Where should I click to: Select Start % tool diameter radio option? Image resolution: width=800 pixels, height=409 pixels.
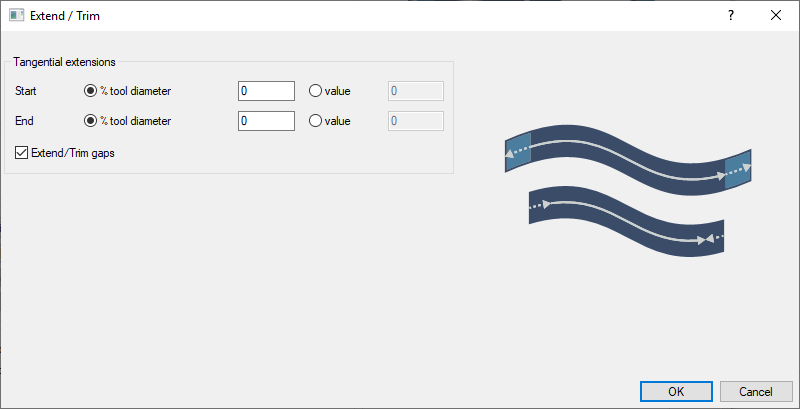click(x=91, y=91)
